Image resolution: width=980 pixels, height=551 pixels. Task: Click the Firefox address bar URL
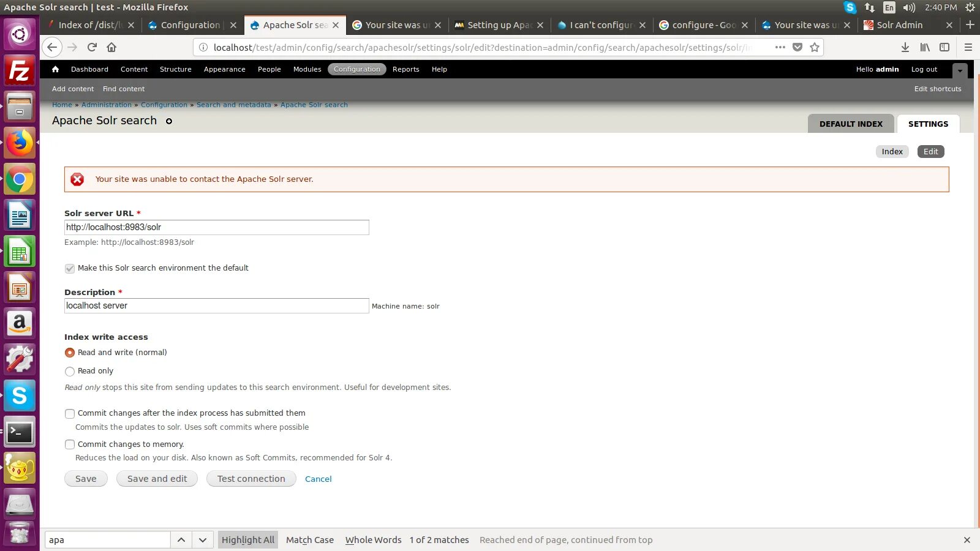point(484,47)
